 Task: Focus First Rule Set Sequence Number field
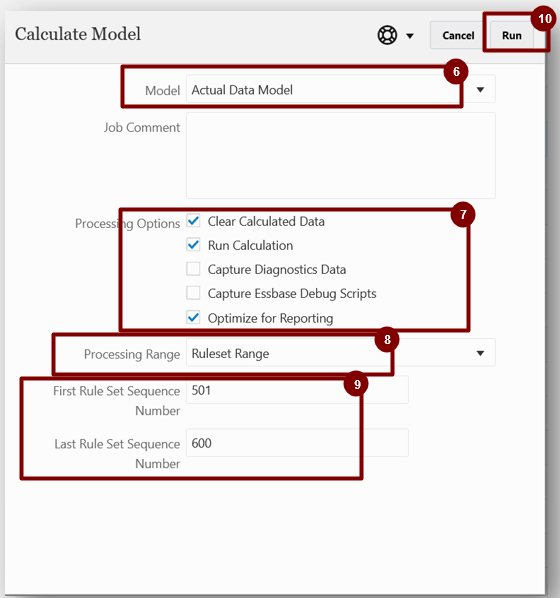point(297,390)
